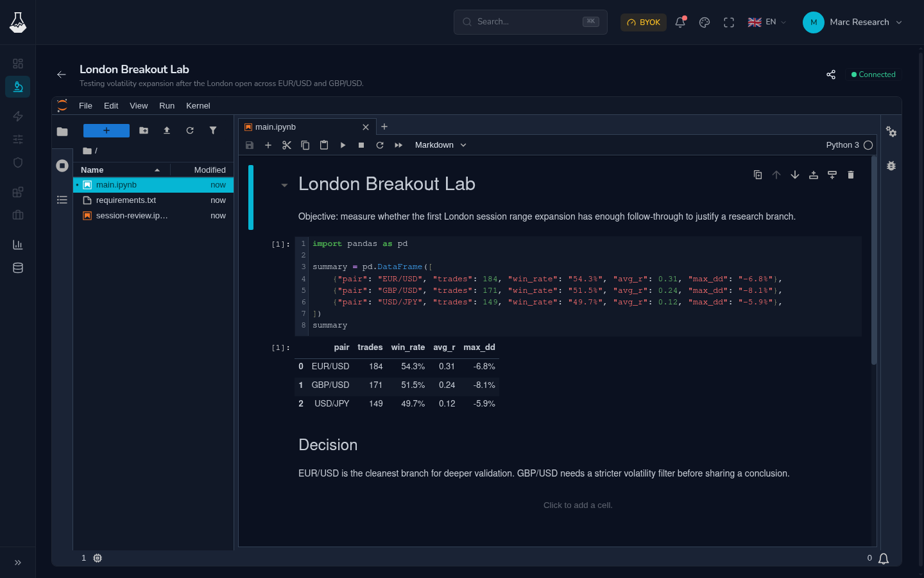Expand the left sidebar with double chevron
The image size is (924, 578).
click(18, 563)
